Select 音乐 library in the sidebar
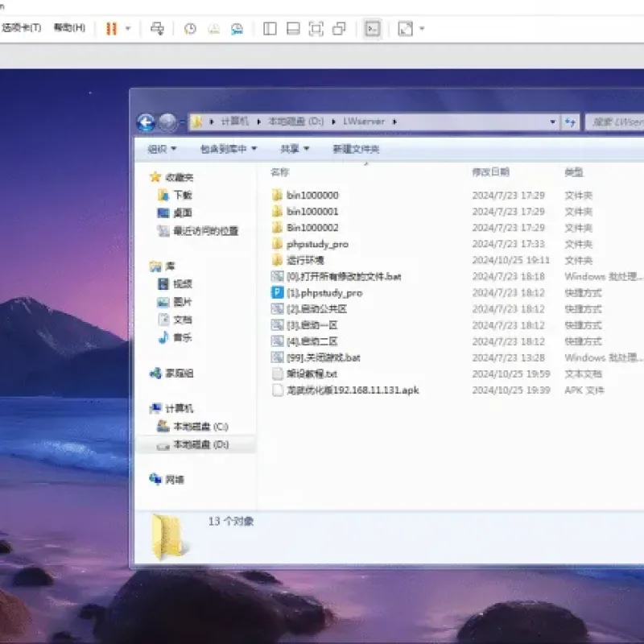 (183, 337)
